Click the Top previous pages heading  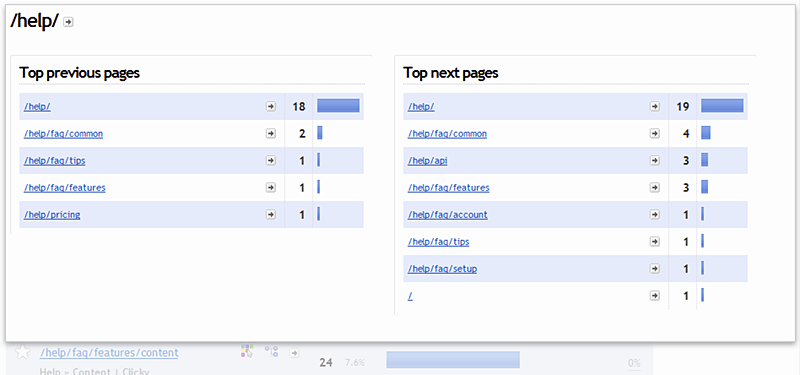pyautogui.click(x=80, y=73)
